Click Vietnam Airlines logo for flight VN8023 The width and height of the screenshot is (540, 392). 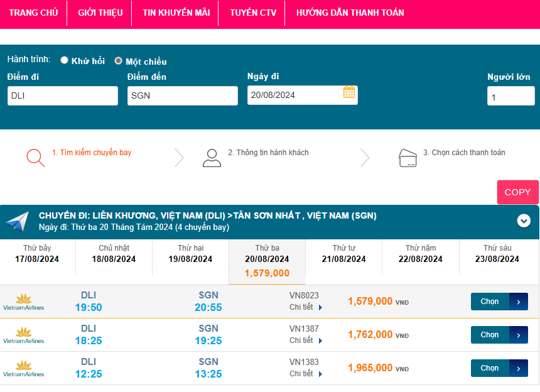[x=24, y=302]
